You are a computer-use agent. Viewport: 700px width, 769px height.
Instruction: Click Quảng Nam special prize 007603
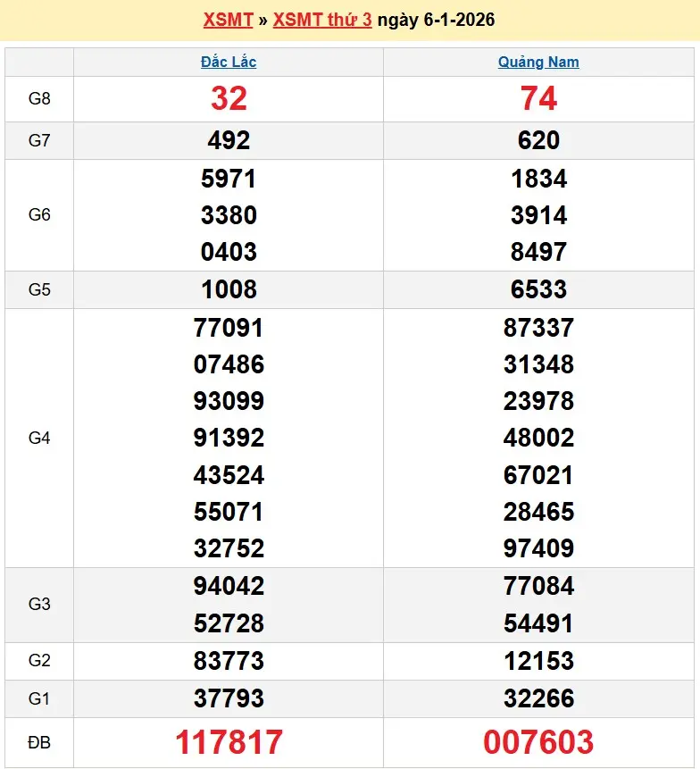[538, 742]
